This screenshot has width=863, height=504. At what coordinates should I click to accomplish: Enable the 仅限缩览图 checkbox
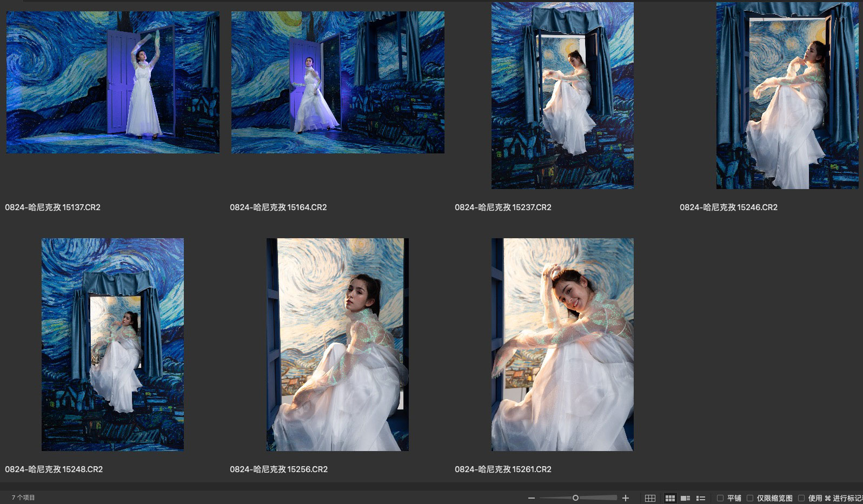(x=750, y=498)
